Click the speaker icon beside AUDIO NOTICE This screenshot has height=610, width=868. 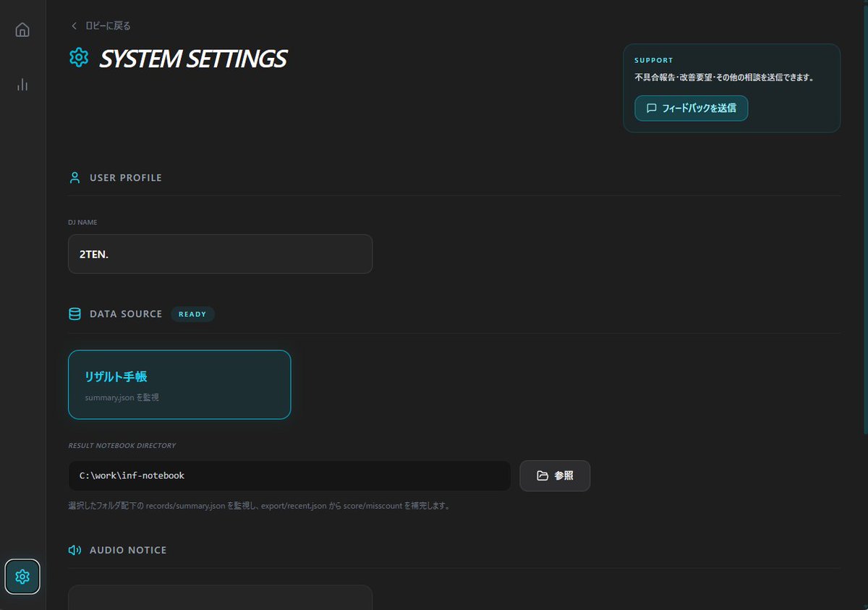click(x=75, y=550)
